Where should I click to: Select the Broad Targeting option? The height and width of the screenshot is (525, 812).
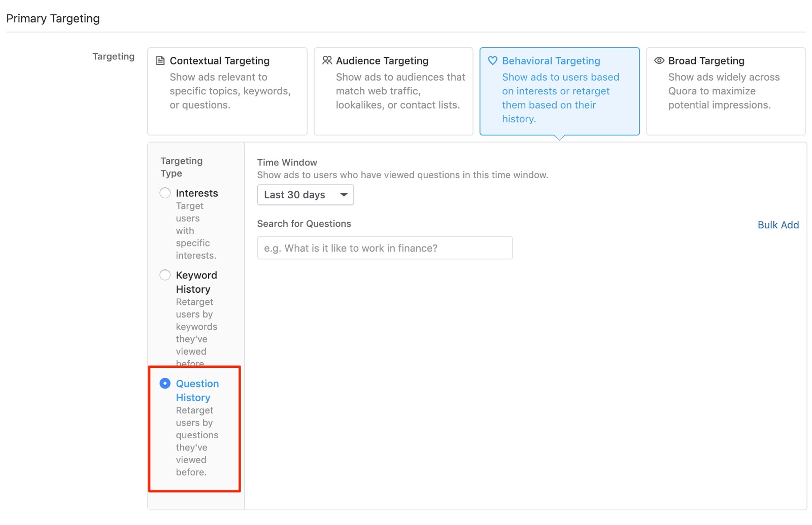point(725,91)
